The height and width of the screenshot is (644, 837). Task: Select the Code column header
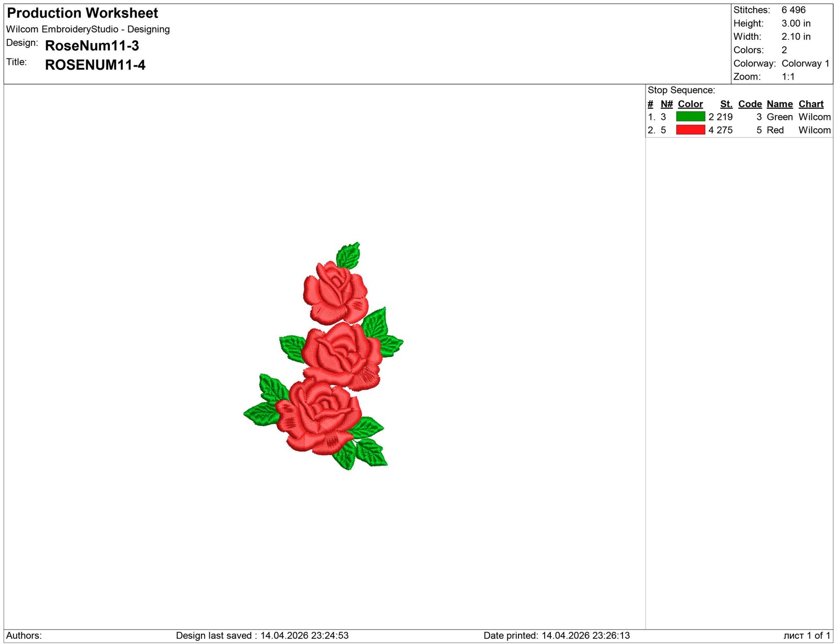tap(750, 104)
